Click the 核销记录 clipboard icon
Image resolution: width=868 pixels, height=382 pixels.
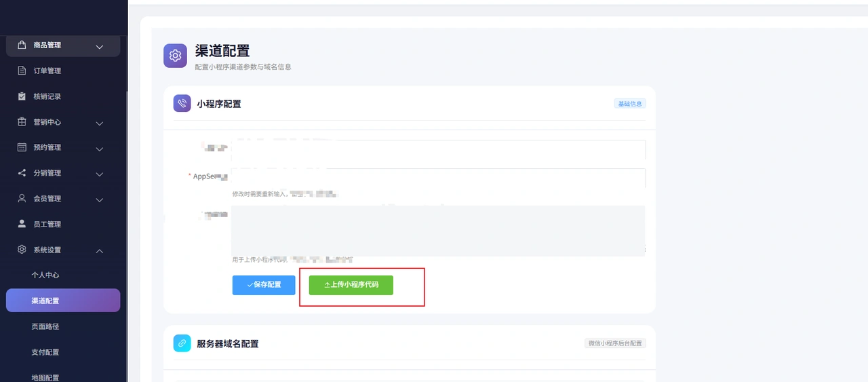pyautogui.click(x=22, y=96)
